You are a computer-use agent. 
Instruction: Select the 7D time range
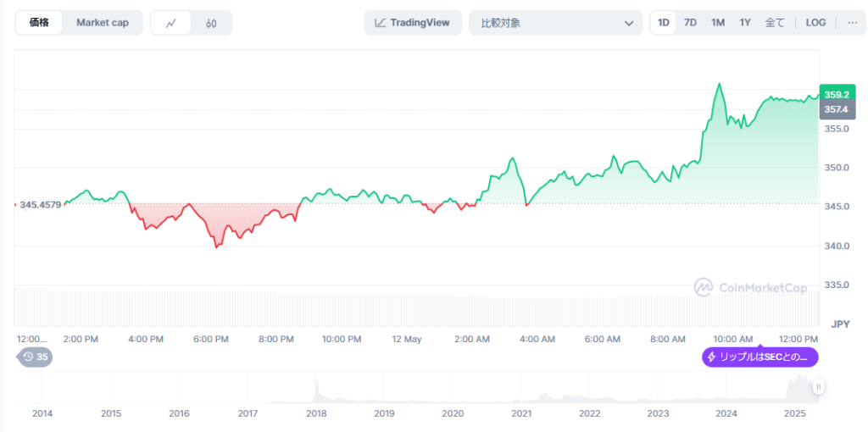tap(690, 23)
